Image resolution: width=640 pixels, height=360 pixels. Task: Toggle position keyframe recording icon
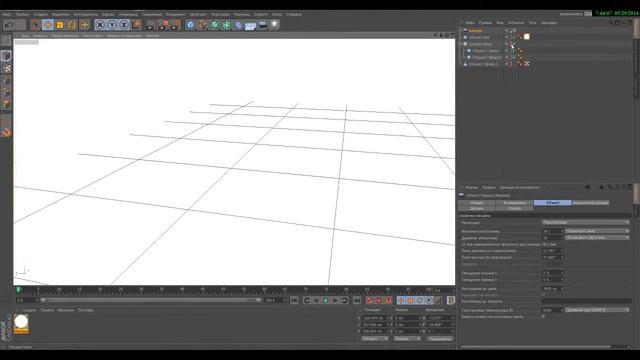click(x=401, y=300)
